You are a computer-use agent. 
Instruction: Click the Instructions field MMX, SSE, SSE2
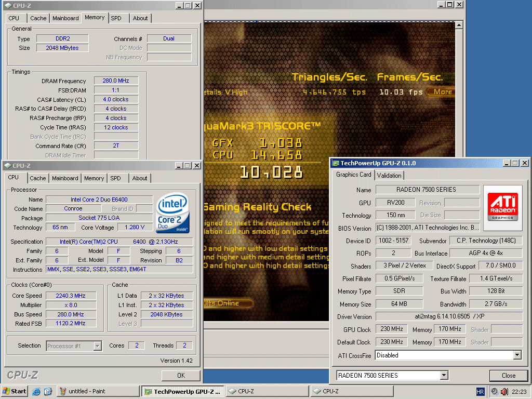coord(119,269)
